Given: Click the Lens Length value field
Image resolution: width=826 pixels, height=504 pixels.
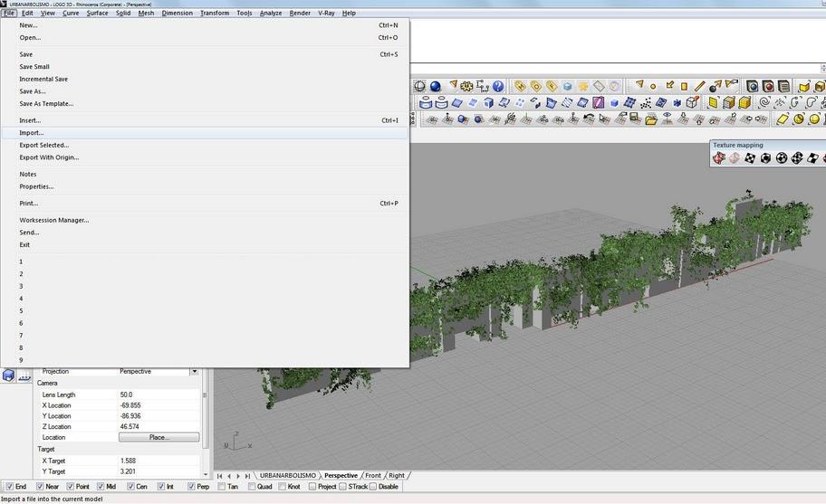Looking at the screenshot, I should pyautogui.click(x=158, y=395).
